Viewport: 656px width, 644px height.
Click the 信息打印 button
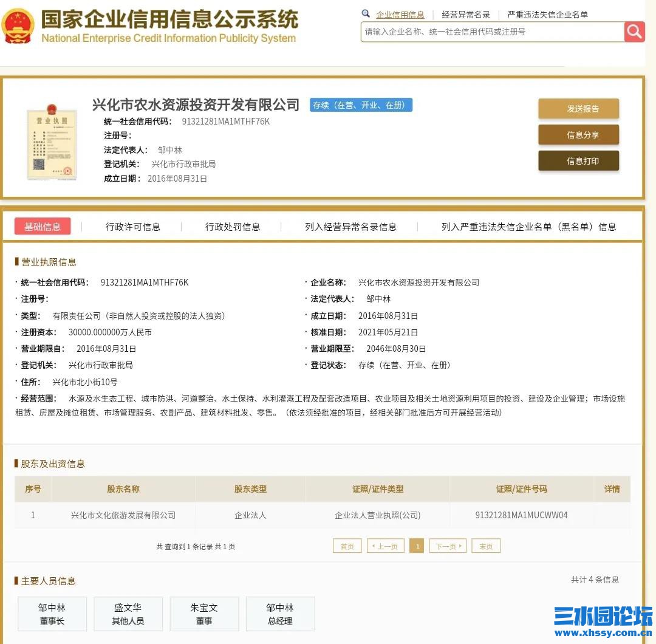click(578, 160)
